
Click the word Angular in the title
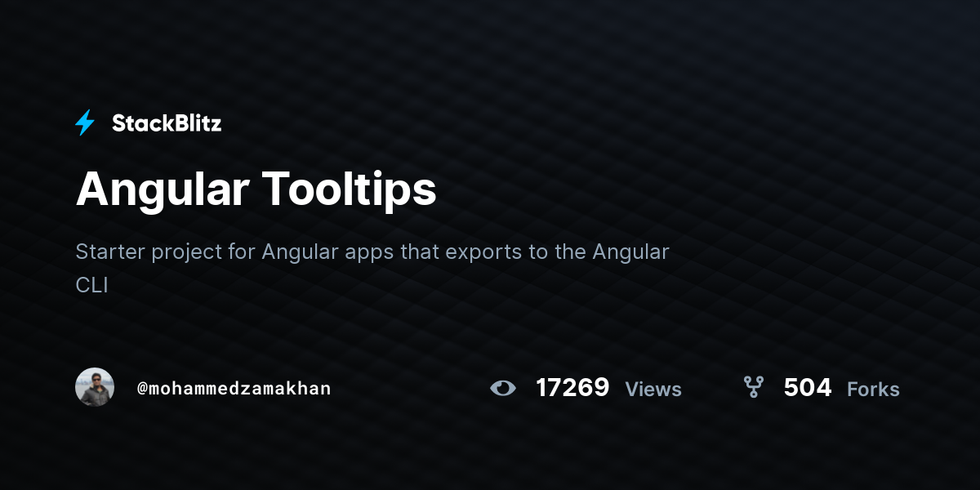coord(163,190)
